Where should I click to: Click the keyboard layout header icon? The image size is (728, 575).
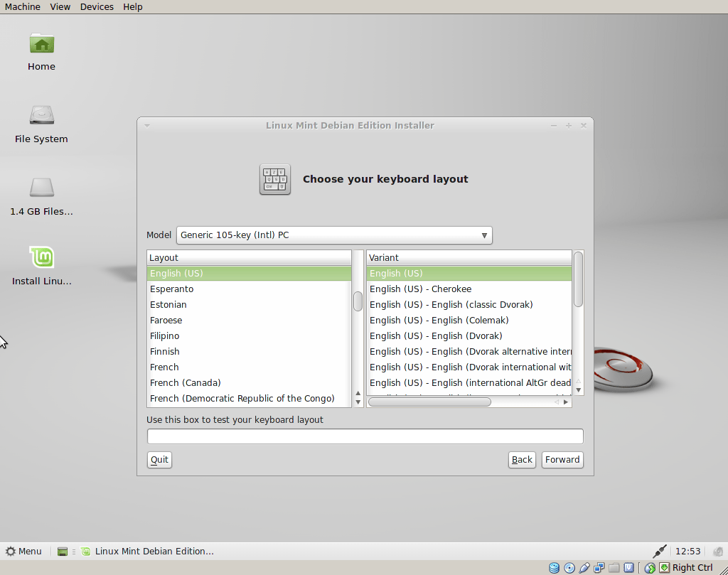pos(275,179)
